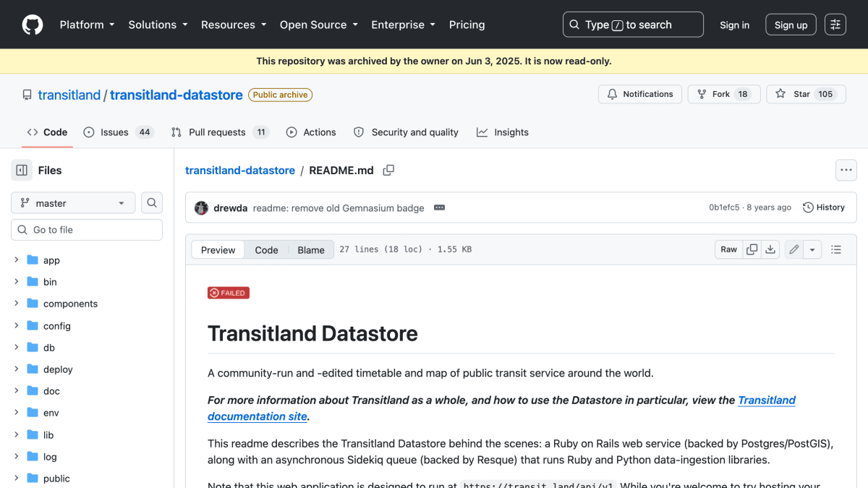Open the commit History link

[x=823, y=207]
